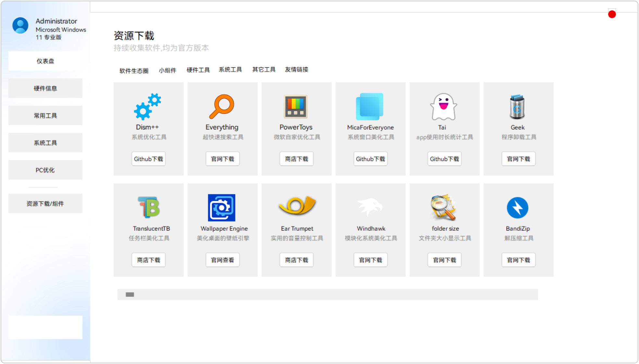The width and height of the screenshot is (639, 364).
Task: Click the BandiZip app name
Action: coord(518,229)
